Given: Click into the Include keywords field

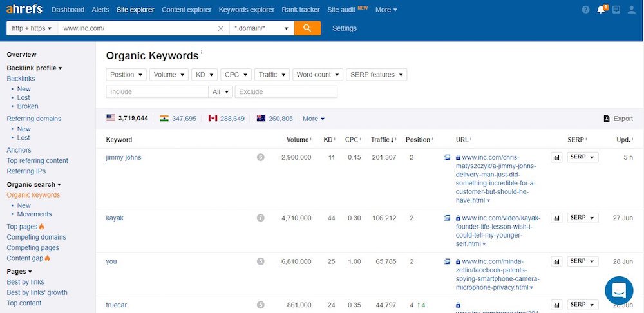Looking at the screenshot, I should point(157,92).
